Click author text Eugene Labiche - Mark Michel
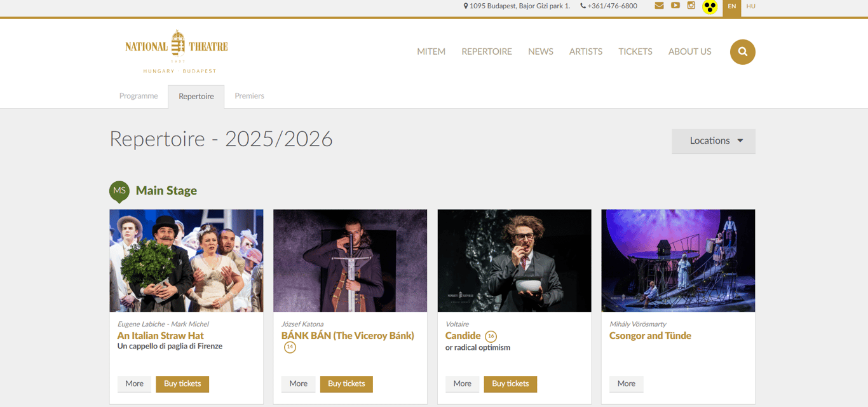Viewport: 868px width, 407px height. click(x=163, y=324)
